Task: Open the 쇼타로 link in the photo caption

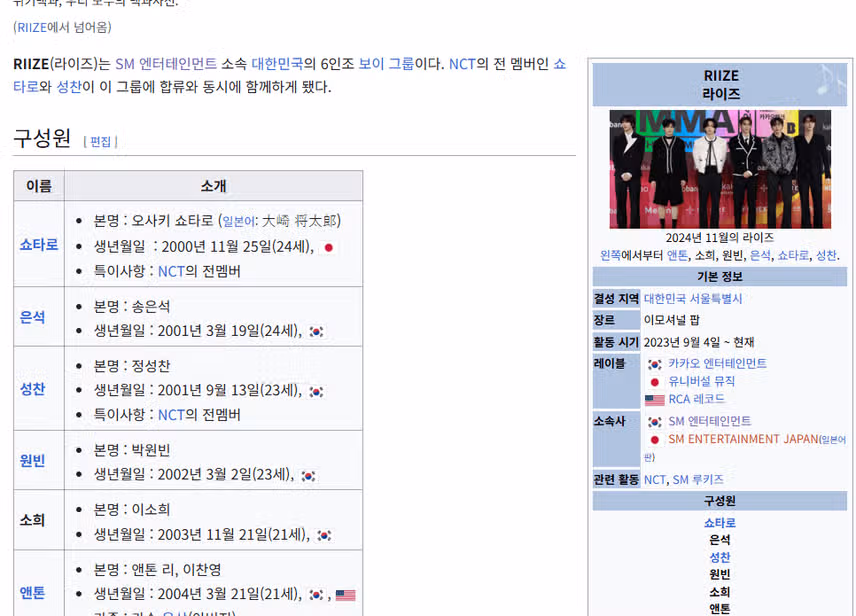Action: [x=793, y=255]
